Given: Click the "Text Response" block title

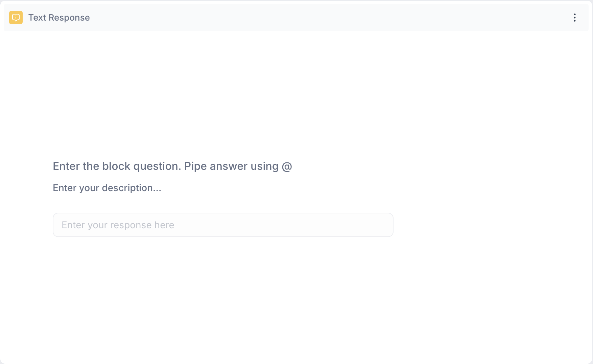Looking at the screenshot, I should (59, 18).
